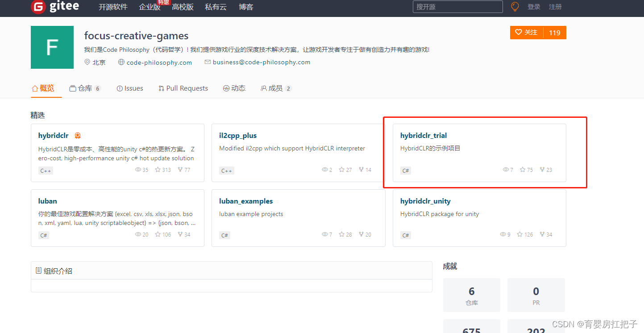This screenshot has height=333, width=644.
Task: Click the star icon on luban card
Action: pos(158,234)
